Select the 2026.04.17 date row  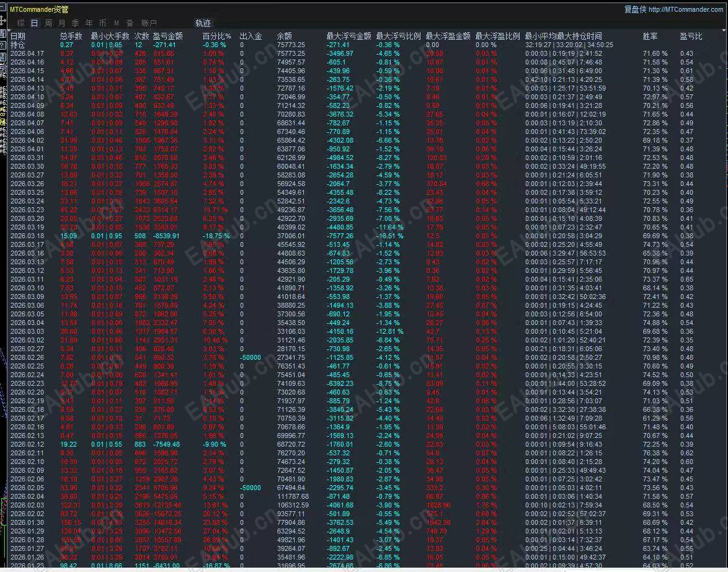27,53
